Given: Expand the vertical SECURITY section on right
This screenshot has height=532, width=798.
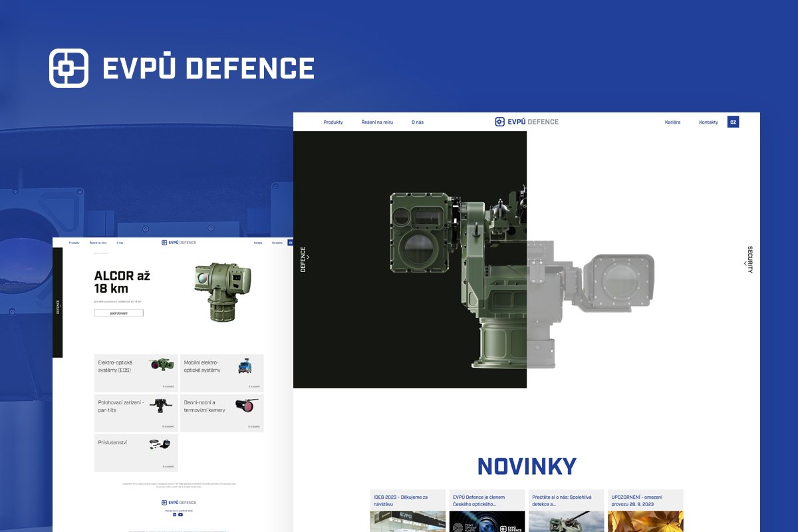Looking at the screenshot, I should [749, 259].
